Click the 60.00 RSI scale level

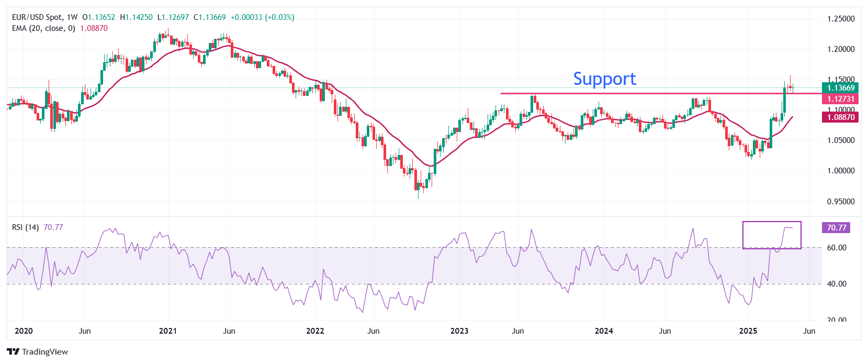[x=836, y=248]
